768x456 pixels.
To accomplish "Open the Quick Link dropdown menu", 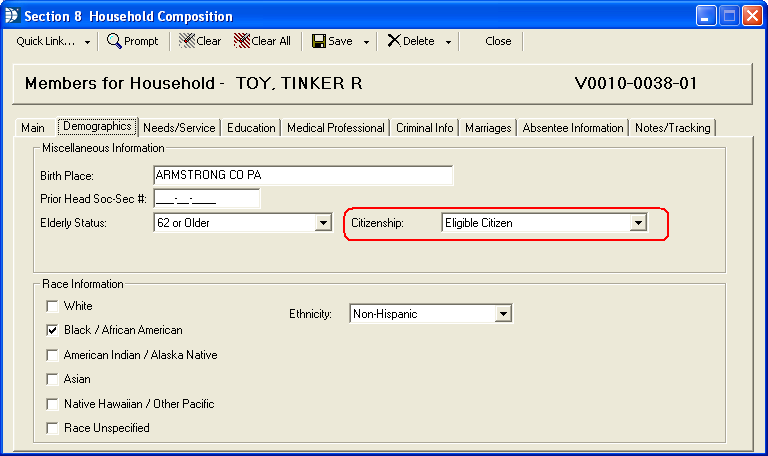I will tap(53, 41).
